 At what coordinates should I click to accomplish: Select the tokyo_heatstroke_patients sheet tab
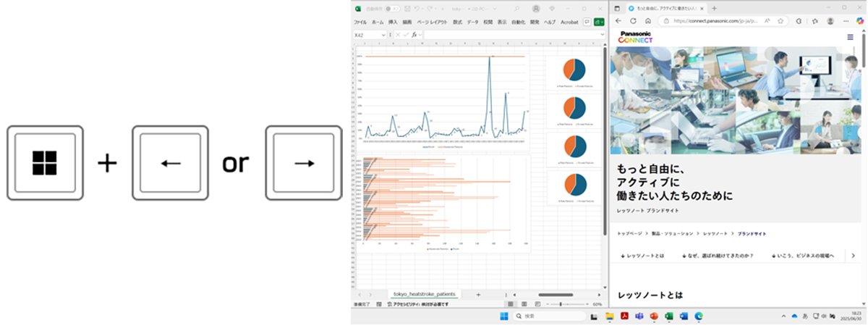[425, 294]
